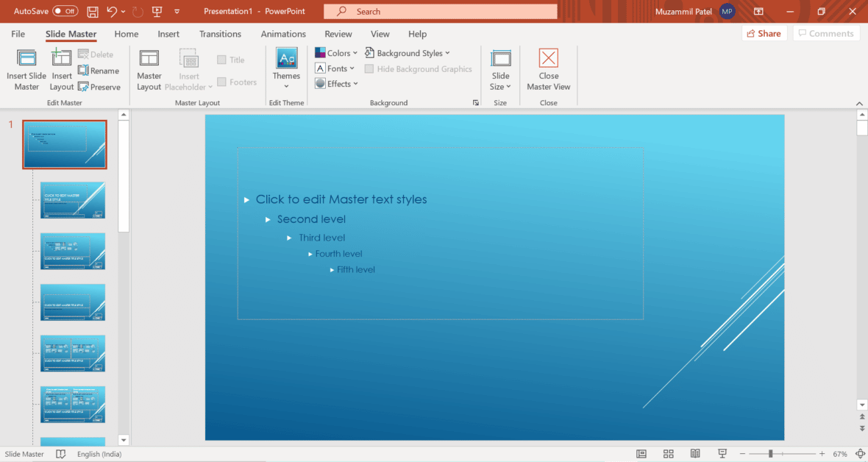Select the first slide master thumbnail
The width and height of the screenshot is (868, 462).
tap(65, 144)
